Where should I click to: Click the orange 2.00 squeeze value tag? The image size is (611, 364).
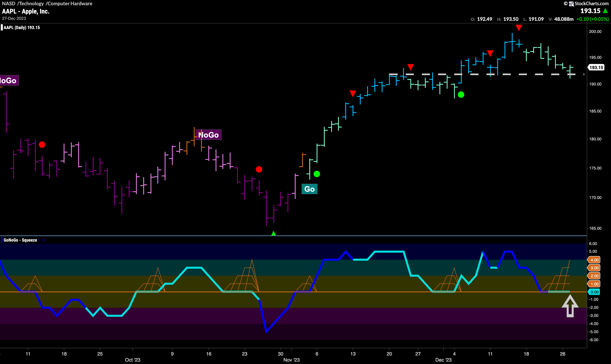pyautogui.click(x=594, y=276)
